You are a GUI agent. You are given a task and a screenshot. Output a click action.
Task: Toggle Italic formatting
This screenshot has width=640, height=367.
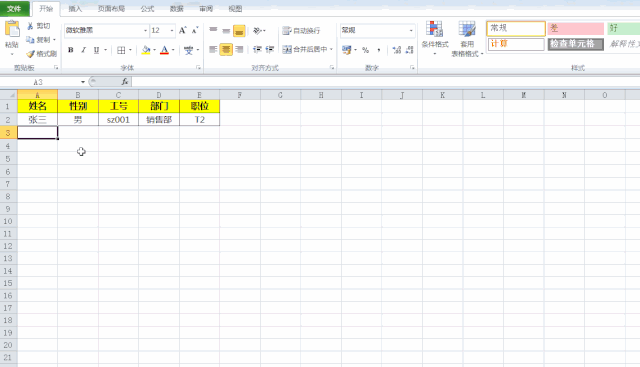[83, 50]
